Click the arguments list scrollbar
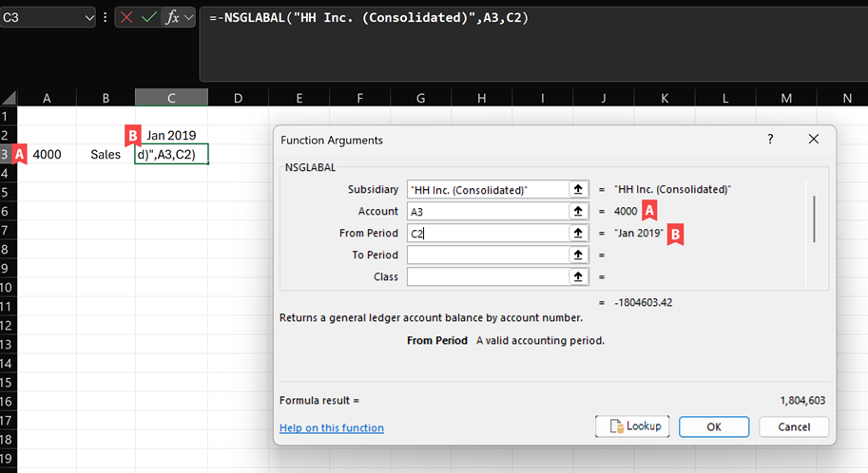 (x=814, y=218)
